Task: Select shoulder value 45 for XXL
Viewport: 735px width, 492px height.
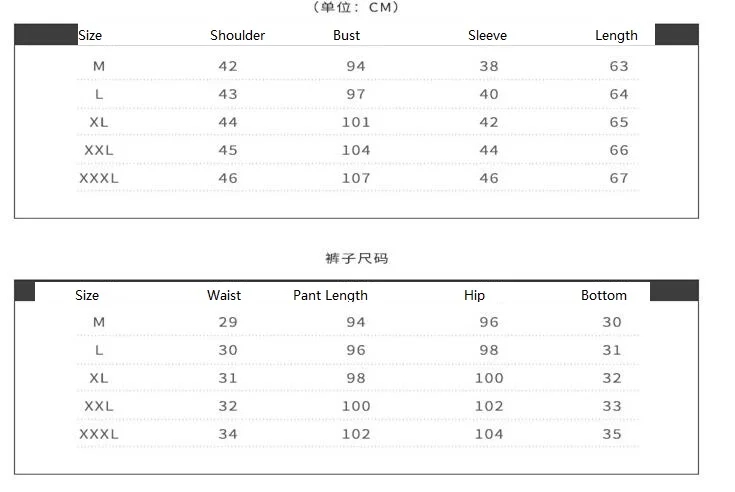Action: 228,150
